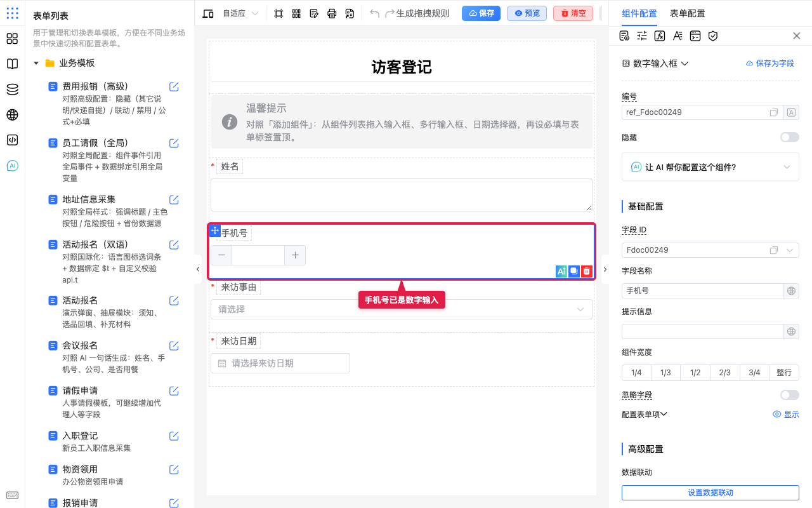The image size is (812, 508).
Task: Click the AI translate icon on selected 手机号 field
Action: click(x=561, y=271)
